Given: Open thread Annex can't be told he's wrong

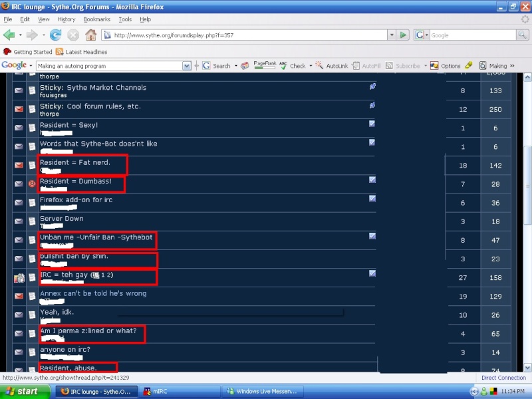Looking at the screenshot, I should coord(93,293).
